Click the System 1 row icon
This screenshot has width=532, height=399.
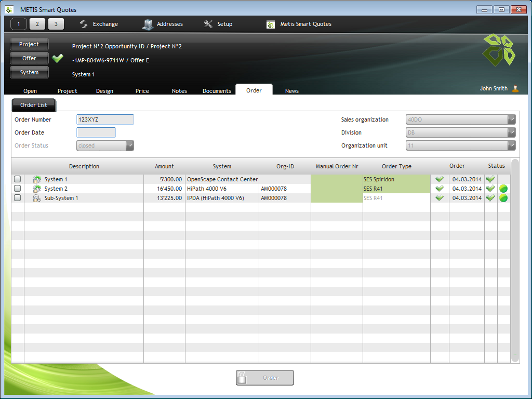[37, 179]
